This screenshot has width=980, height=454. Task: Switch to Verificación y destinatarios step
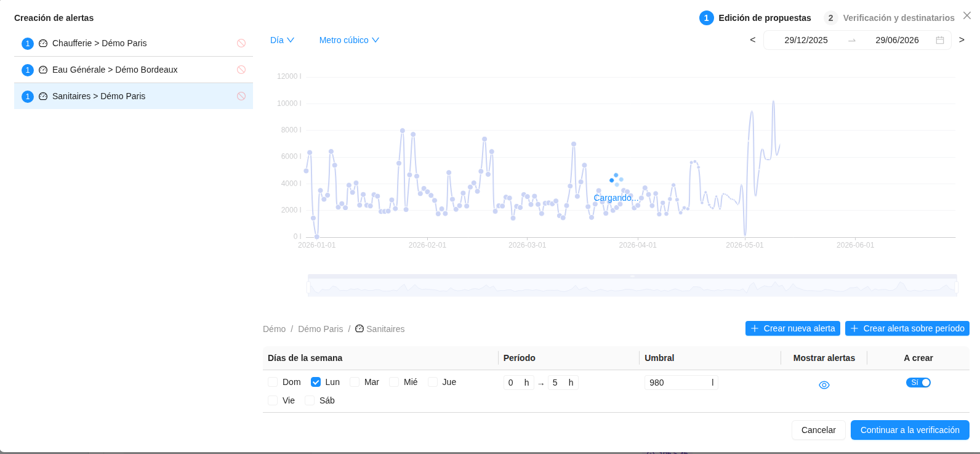[890, 18]
